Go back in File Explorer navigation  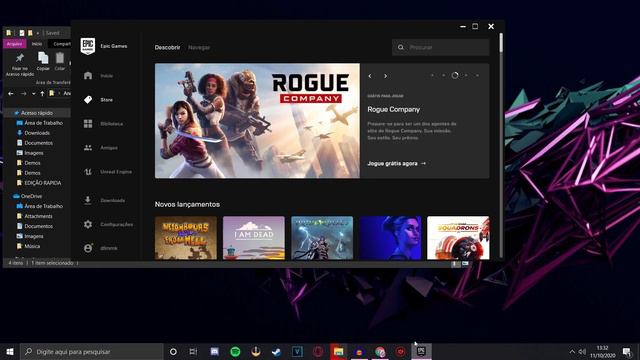pos(11,94)
